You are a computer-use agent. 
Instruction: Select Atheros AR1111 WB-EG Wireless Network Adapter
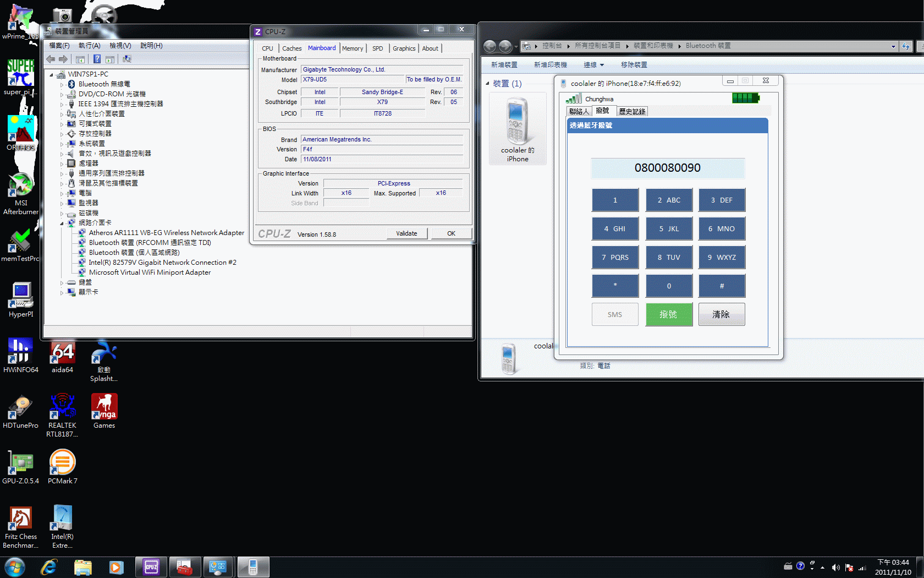(x=166, y=233)
